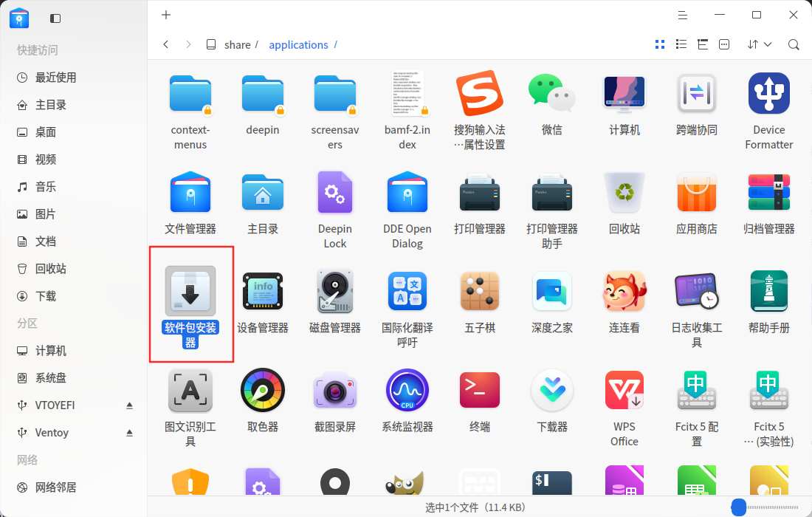Select the 跨端协同 icon
This screenshot has width=812, height=517.
point(697,94)
